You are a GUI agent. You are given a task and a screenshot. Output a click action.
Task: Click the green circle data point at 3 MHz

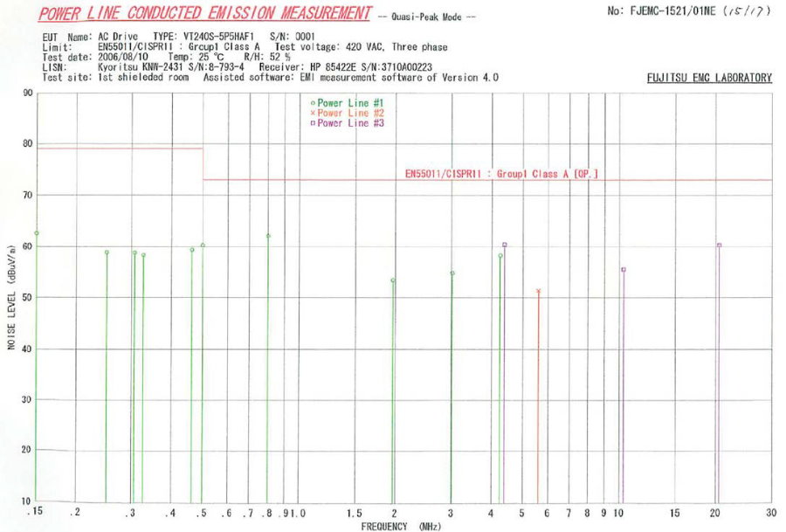pyautogui.click(x=452, y=273)
